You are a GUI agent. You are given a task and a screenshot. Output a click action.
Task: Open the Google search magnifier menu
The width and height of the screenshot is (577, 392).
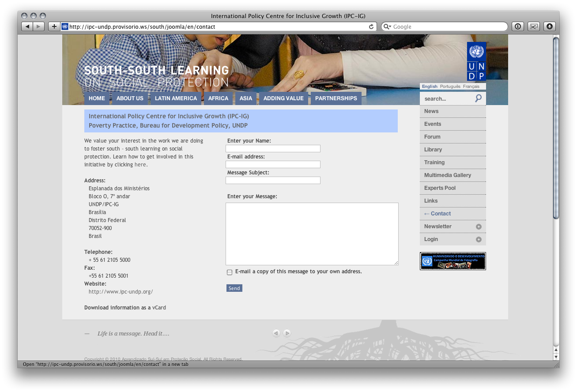387,26
